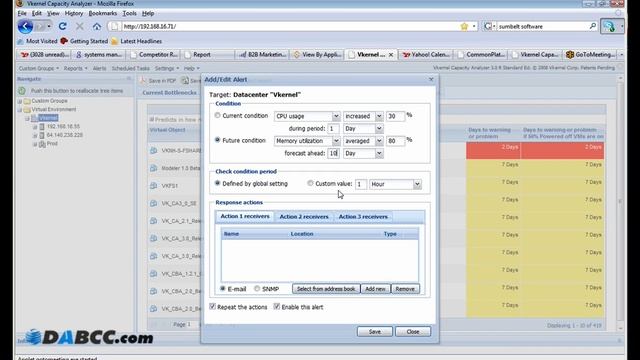
Task: Click the 64.140.238.228 host icon
Action: point(42,135)
